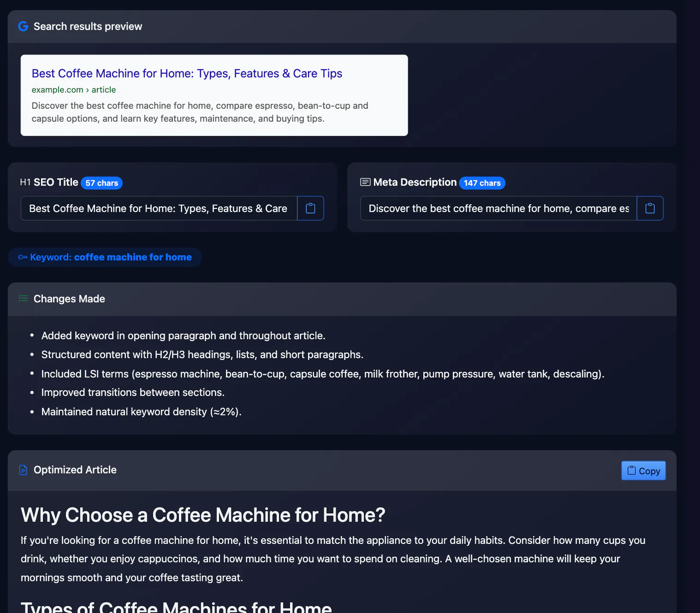Copy the optimized article with Copy button
Image resolution: width=700 pixels, height=613 pixels.
coord(643,471)
